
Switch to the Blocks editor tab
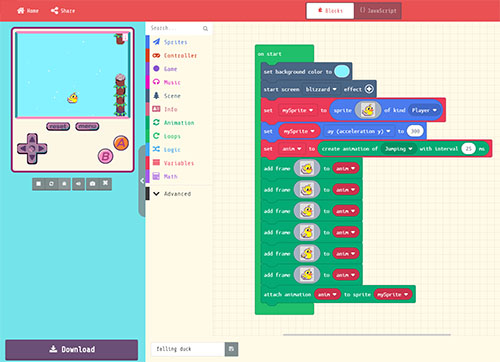pos(330,11)
